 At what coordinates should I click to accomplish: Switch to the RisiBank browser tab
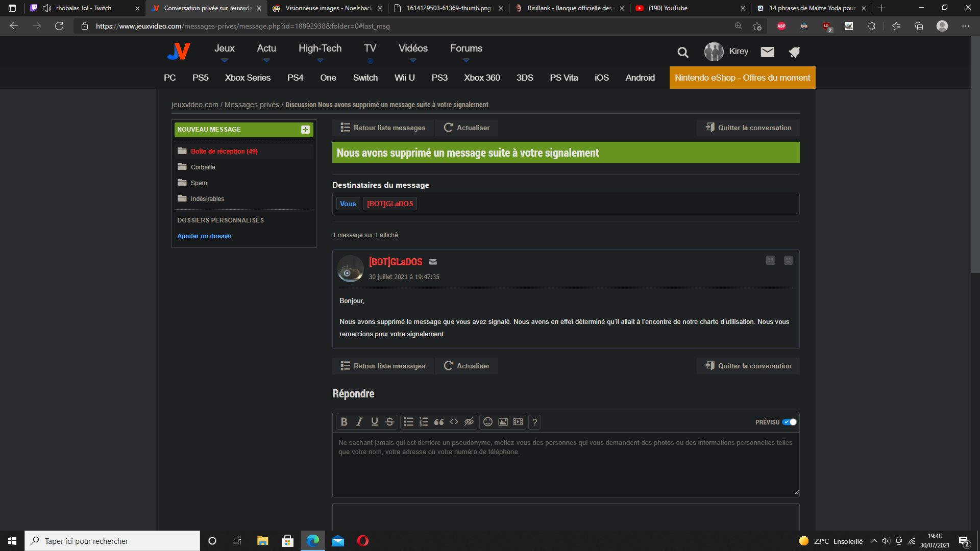(569, 8)
